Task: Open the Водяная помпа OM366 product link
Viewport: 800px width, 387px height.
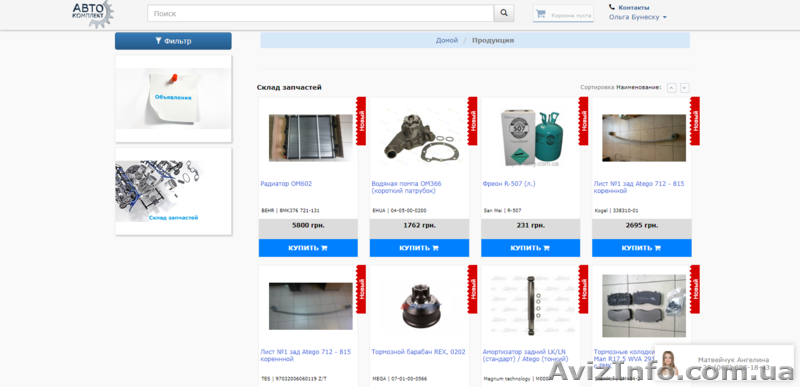Action: tap(407, 187)
